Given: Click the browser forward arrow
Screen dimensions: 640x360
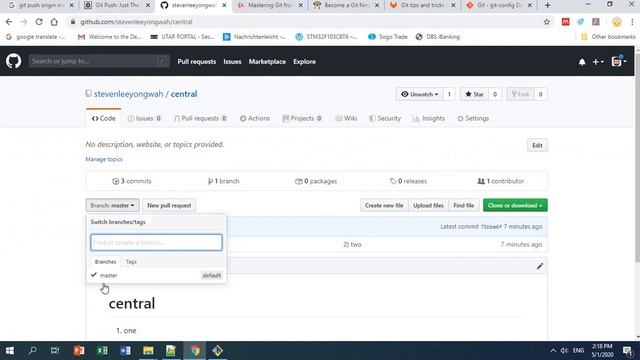Looking at the screenshot, I should [x=24, y=22].
